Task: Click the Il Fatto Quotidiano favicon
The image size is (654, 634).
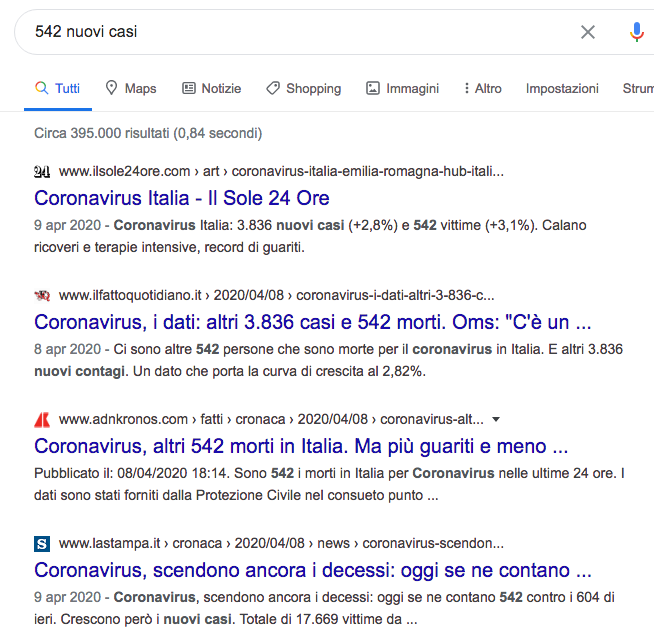Action: tap(42, 295)
